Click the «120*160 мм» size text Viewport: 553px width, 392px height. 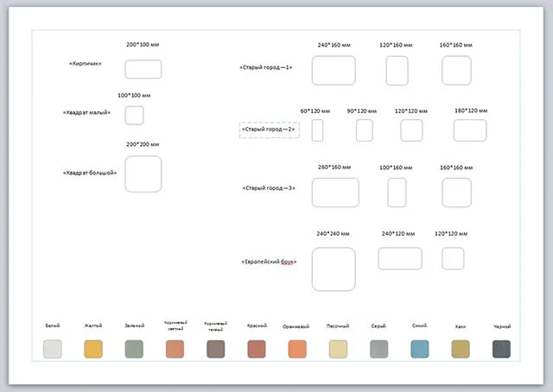pos(396,45)
